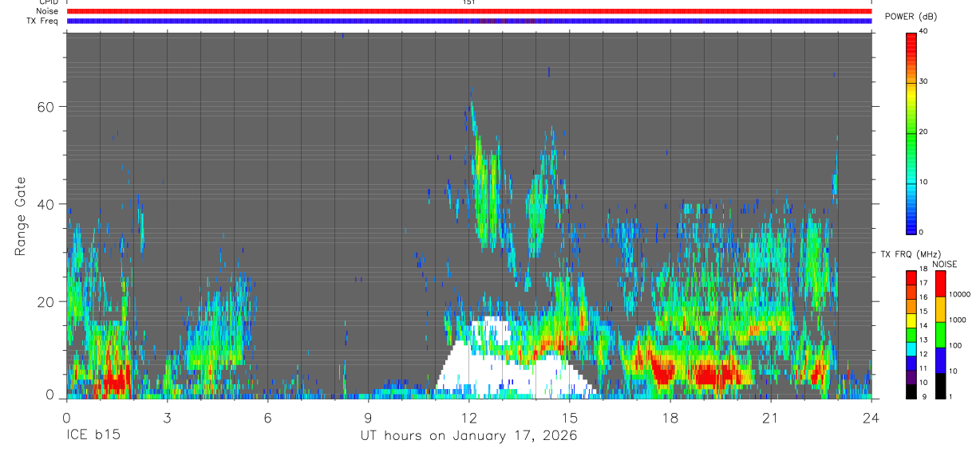
Task: Click the 'POWER (dB)' legend title
Action: point(911,18)
